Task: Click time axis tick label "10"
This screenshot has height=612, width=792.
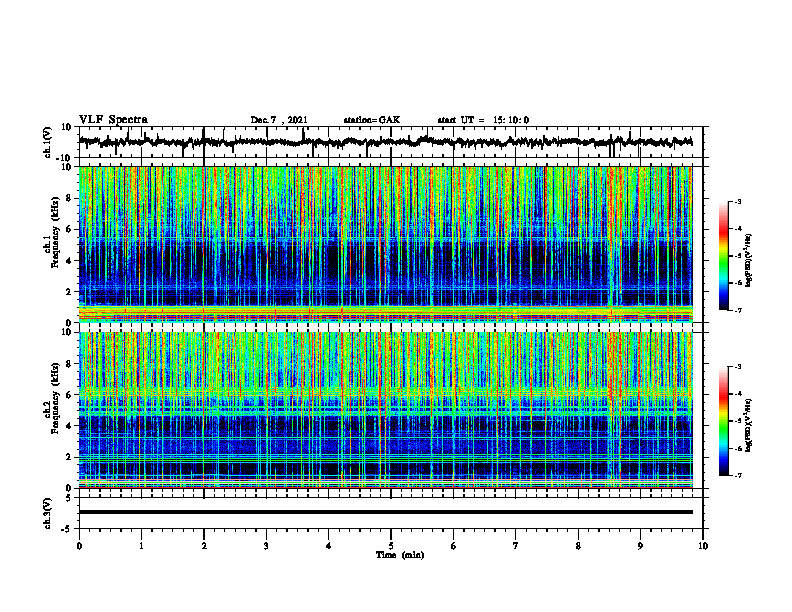Action: (703, 546)
